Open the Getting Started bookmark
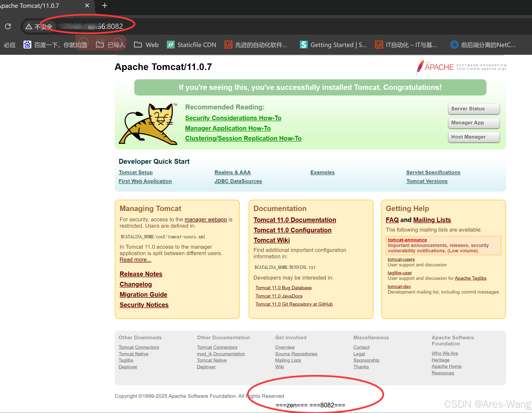This screenshot has width=532, height=413. pyautogui.click(x=333, y=45)
